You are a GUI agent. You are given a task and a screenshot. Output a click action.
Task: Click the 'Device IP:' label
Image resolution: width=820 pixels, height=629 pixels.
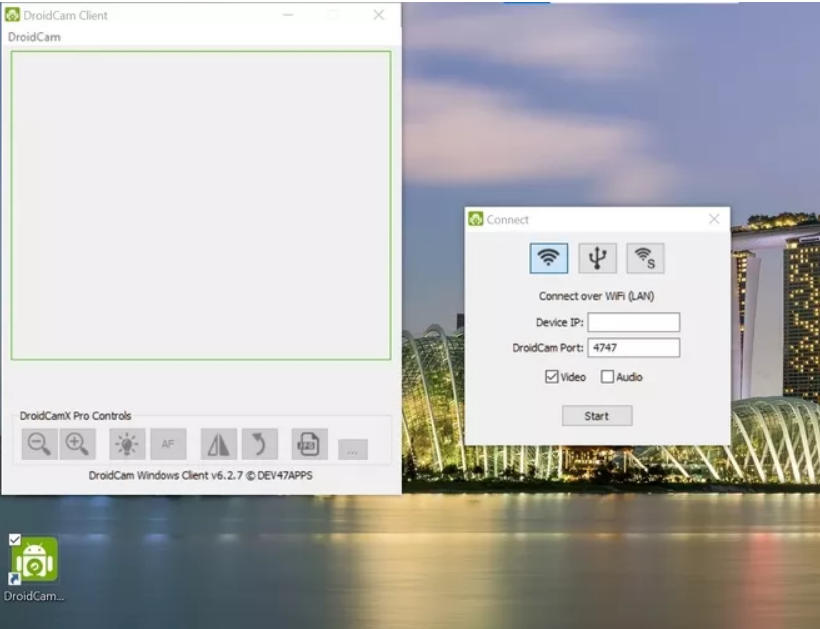(560, 322)
